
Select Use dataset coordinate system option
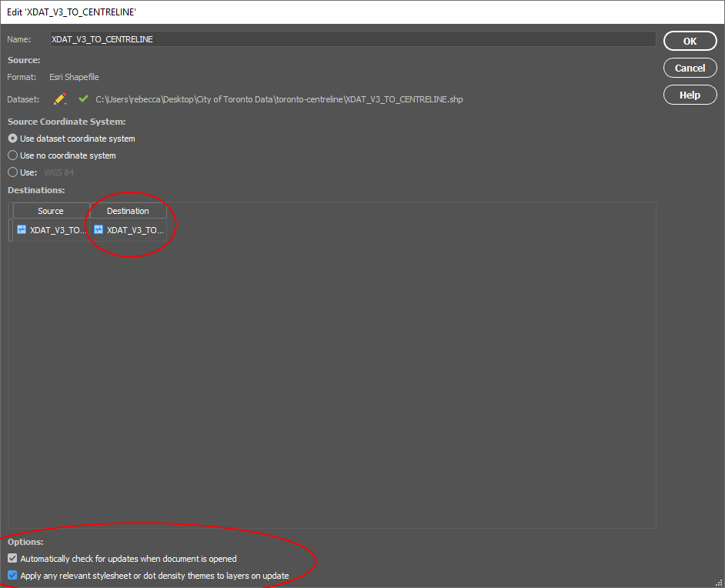pyautogui.click(x=12, y=139)
